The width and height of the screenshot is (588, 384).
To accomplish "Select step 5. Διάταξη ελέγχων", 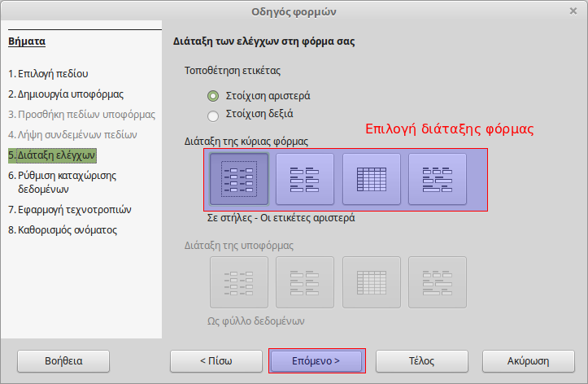I will pos(52,155).
